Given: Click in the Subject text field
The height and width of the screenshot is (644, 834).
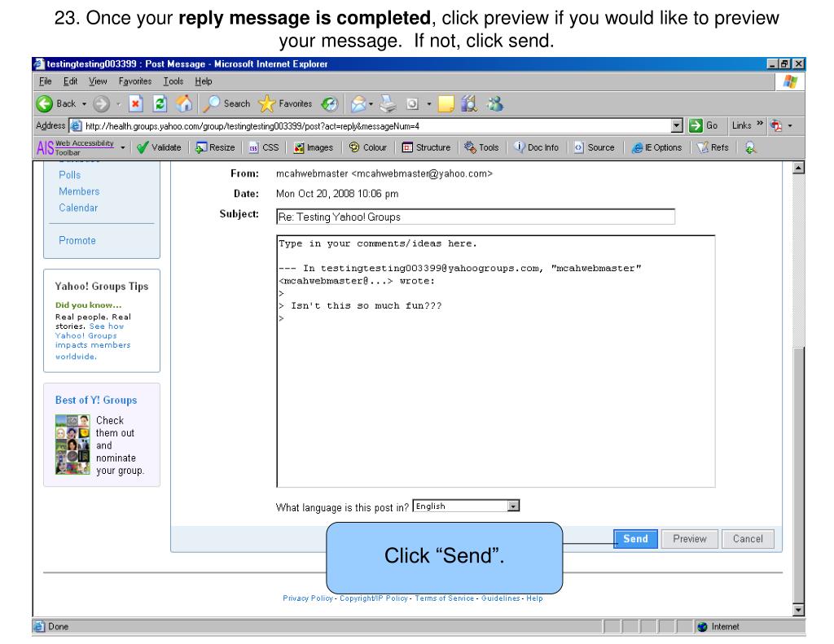Looking at the screenshot, I should pyautogui.click(x=476, y=217).
